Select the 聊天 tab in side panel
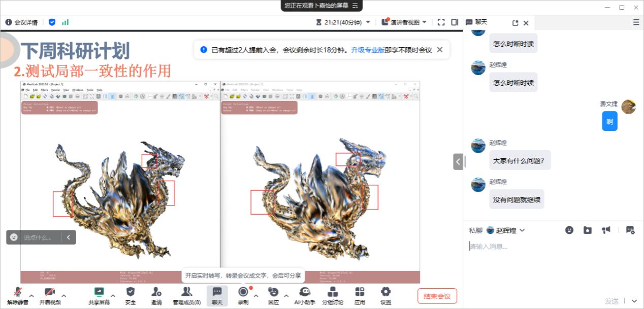The height and width of the screenshot is (309, 644). point(476,22)
